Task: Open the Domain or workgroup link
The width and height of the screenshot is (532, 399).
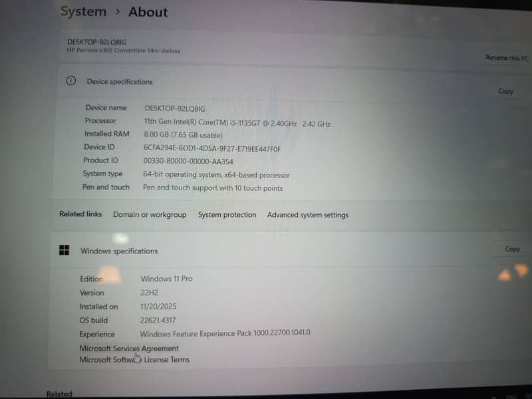Action: (150, 215)
